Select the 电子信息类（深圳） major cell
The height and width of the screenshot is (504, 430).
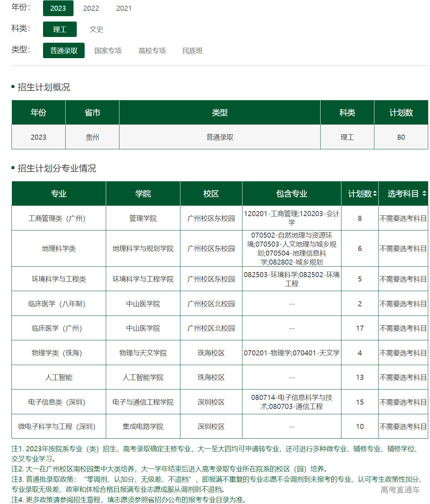pos(57,402)
